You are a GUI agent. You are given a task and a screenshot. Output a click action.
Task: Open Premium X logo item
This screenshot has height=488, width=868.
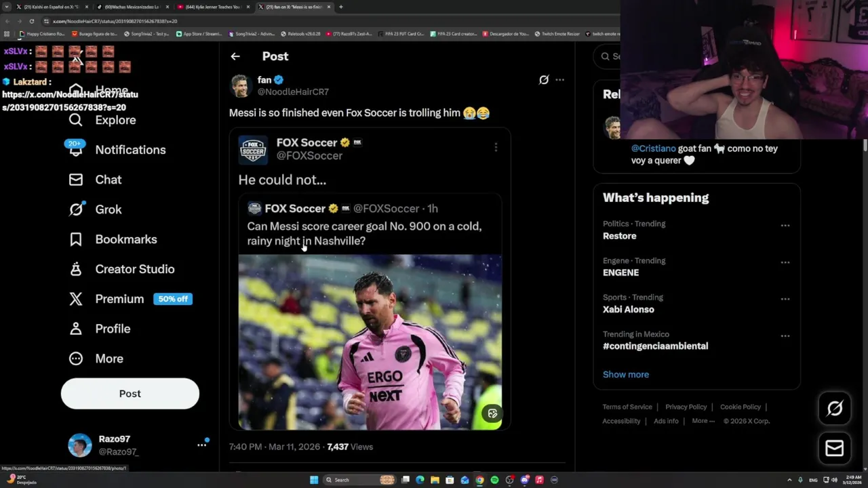76,299
